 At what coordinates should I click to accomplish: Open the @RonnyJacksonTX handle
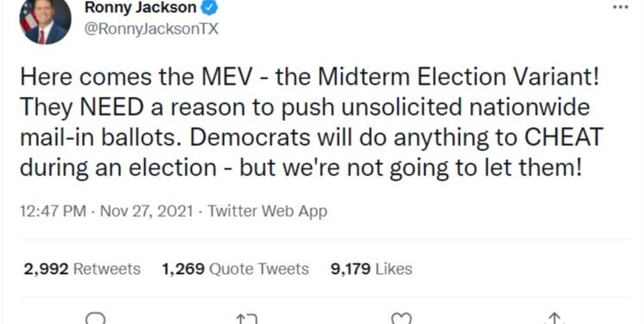coord(151,29)
